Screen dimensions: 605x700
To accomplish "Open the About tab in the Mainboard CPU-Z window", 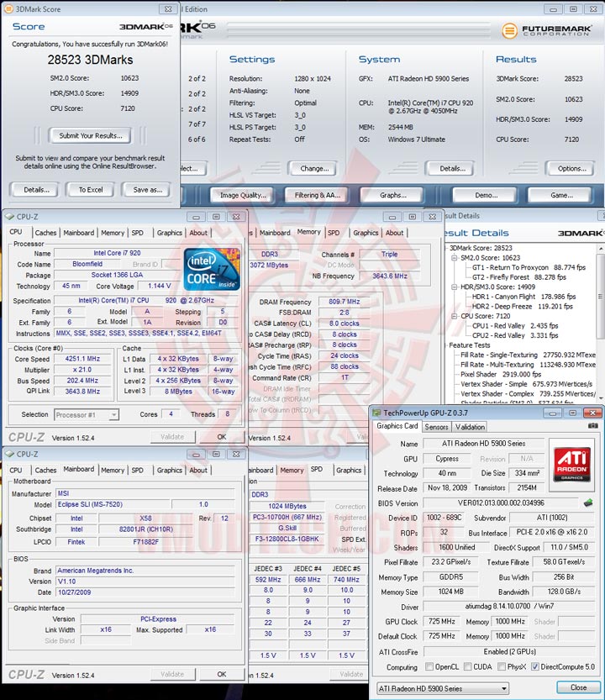I will click(x=198, y=470).
